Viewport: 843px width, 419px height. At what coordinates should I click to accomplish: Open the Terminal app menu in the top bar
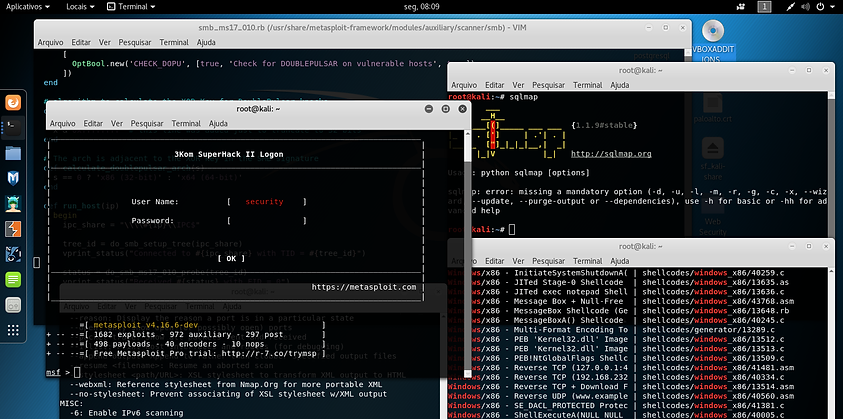pyautogui.click(x=131, y=6)
